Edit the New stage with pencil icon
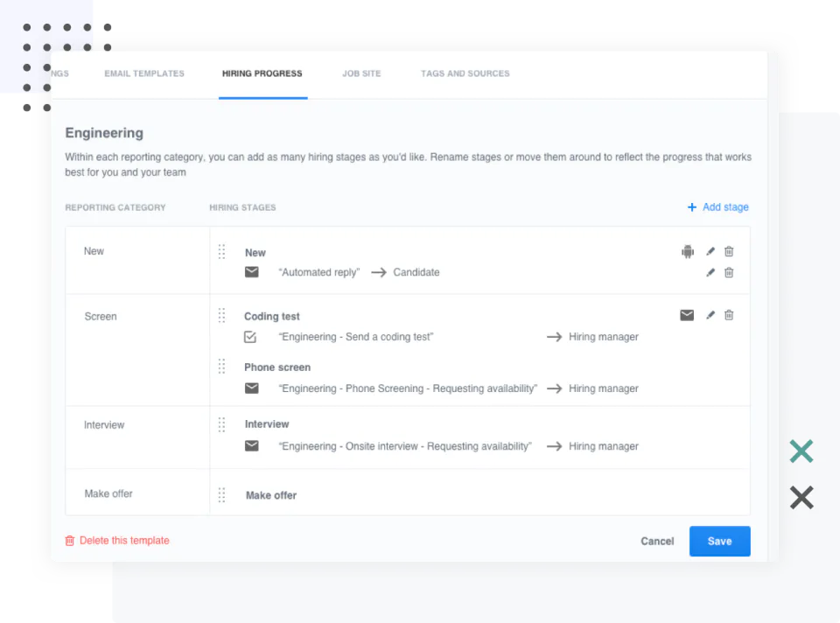This screenshot has width=840, height=623. pyautogui.click(x=710, y=251)
